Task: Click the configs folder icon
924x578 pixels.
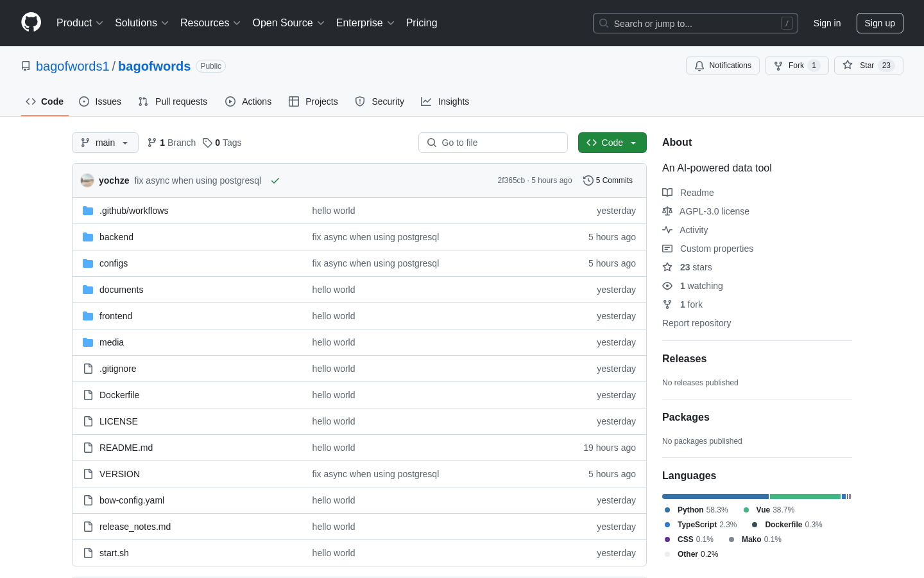Action: pyautogui.click(x=88, y=263)
